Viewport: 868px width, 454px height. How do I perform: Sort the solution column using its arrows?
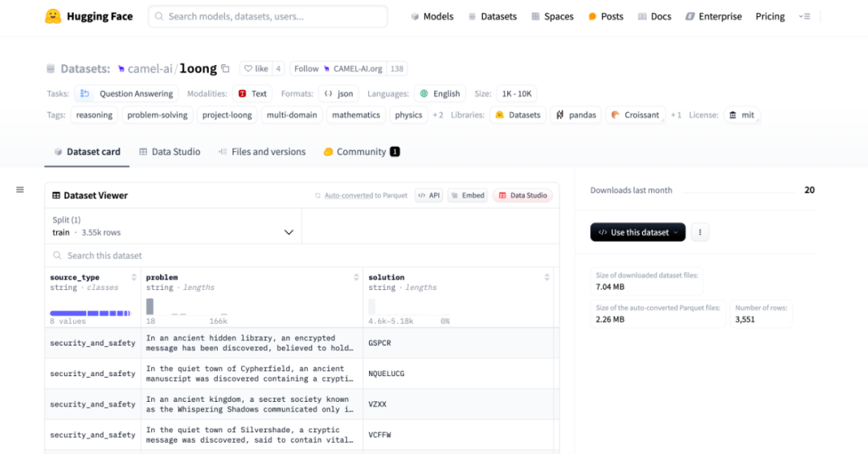click(547, 277)
